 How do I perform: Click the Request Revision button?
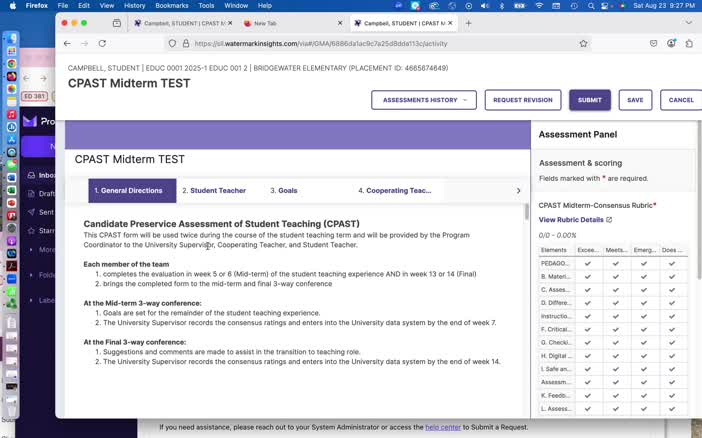pyautogui.click(x=522, y=100)
